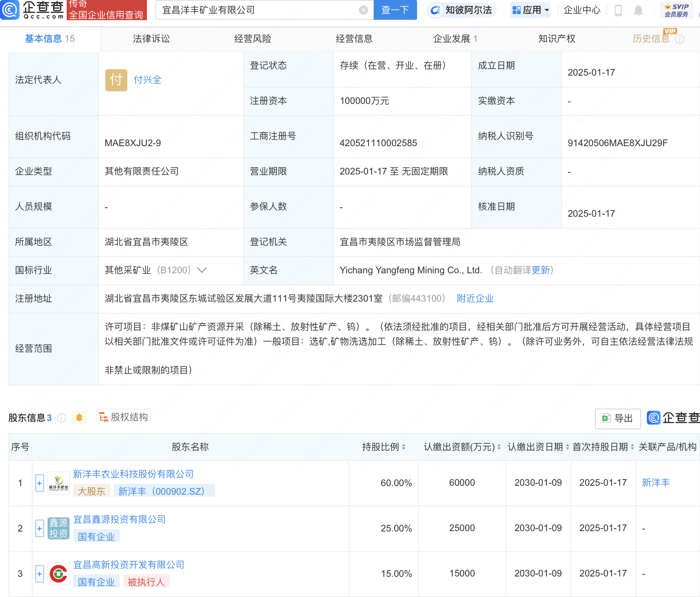Click the 新洋丰 (000902.SZ) stock tag
Viewport: 700px width, 597px height.
coord(164,492)
